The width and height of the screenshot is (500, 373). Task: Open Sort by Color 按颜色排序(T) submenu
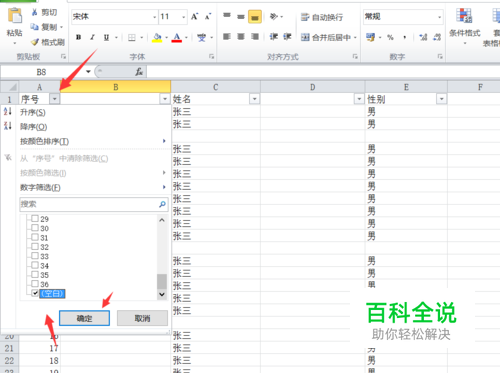(44, 141)
